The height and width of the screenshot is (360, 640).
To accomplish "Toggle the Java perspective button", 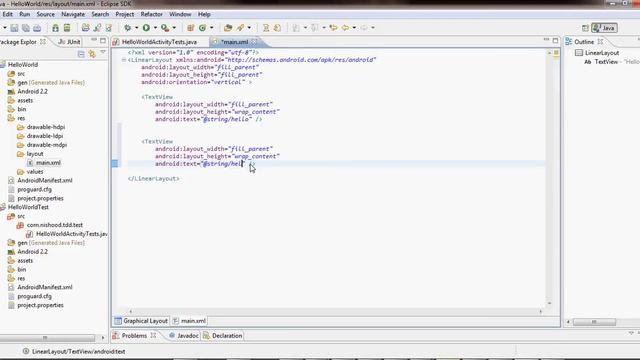I will click(x=604, y=28).
